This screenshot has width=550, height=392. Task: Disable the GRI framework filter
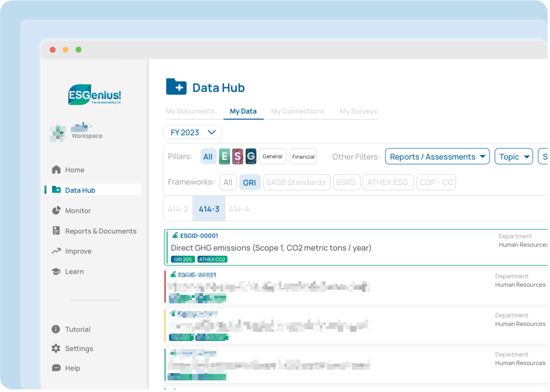click(x=249, y=182)
